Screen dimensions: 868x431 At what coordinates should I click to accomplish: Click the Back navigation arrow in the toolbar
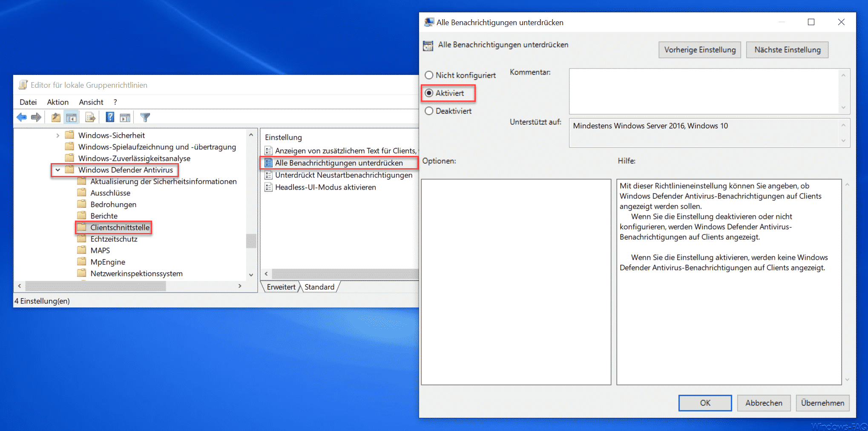(22, 117)
